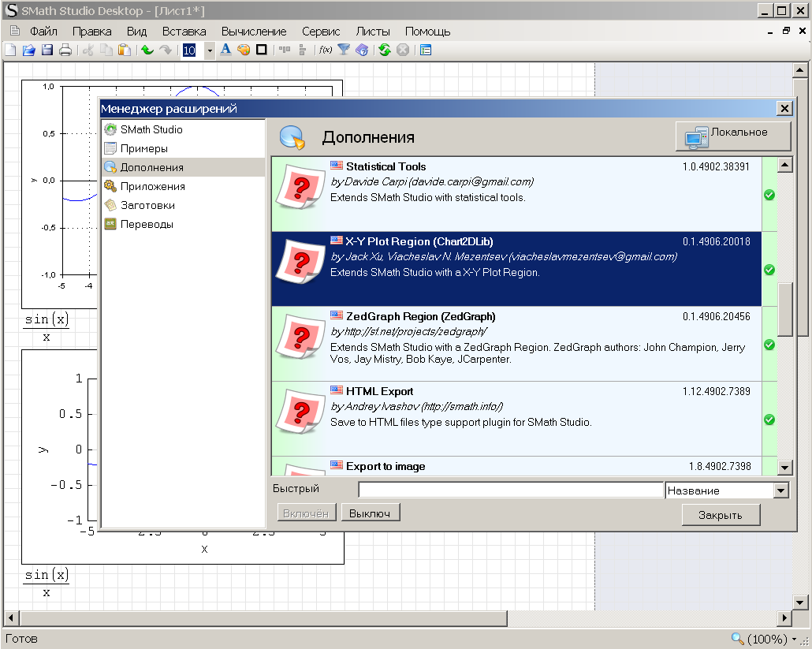Toggle green check status for HTML Export
The width and height of the screenshot is (812, 649).
(x=769, y=420)
